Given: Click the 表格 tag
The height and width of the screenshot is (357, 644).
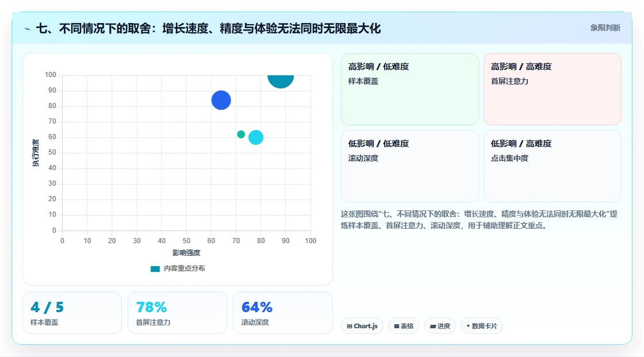Looking at the screenshot, I should click(x=404, y=326).
